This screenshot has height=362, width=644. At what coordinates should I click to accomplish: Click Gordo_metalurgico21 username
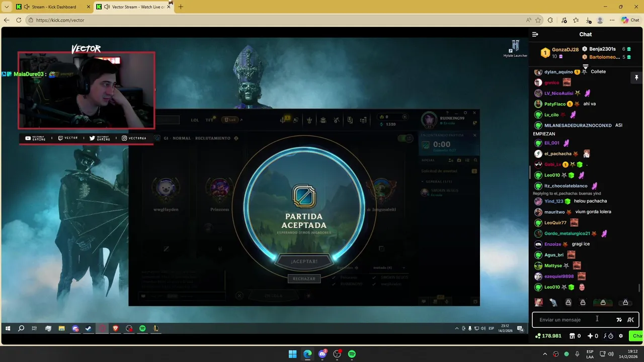pyautogui.click(x=567, y=233)
